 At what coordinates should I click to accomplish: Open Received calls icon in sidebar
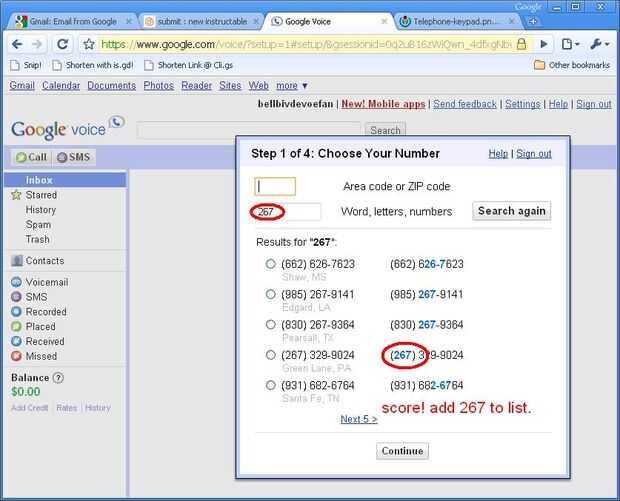[x=16, y=341]
